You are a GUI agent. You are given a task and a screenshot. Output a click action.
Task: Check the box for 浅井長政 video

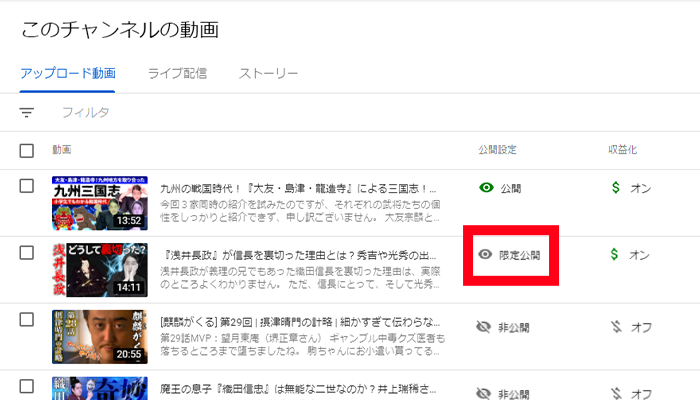point(27,253)
